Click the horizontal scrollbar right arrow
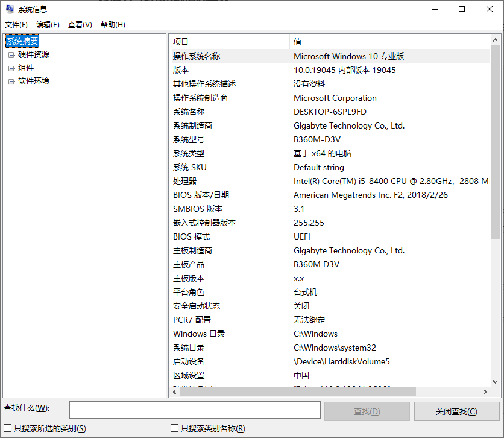This screenshot has height=438, width=504. (486, 392)
